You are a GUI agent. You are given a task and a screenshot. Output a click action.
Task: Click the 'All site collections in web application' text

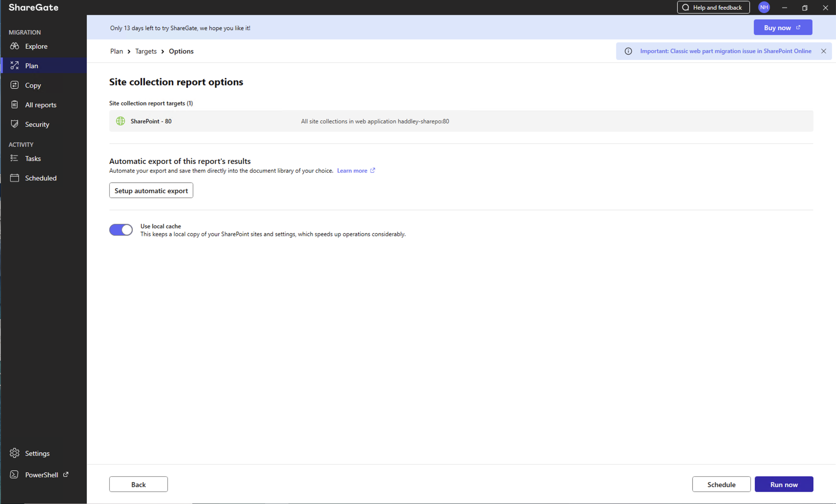click(x=375, y=121)
